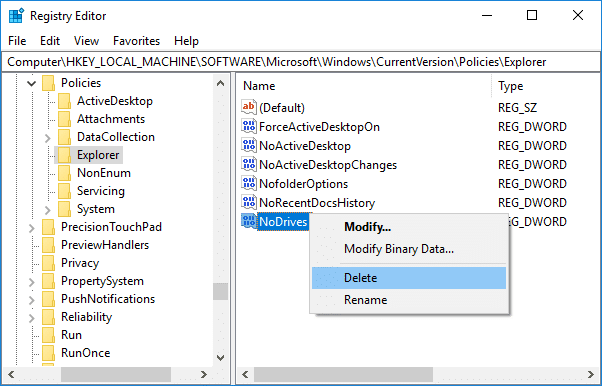Click the Policies folder icon

(48, 83)
